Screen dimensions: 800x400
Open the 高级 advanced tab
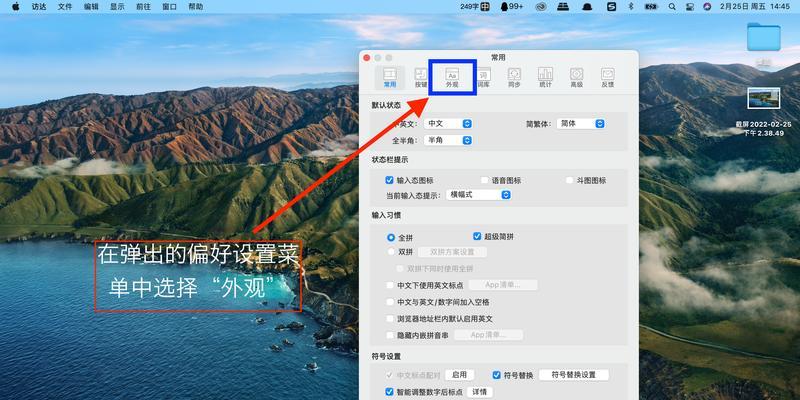click(577, 78)
